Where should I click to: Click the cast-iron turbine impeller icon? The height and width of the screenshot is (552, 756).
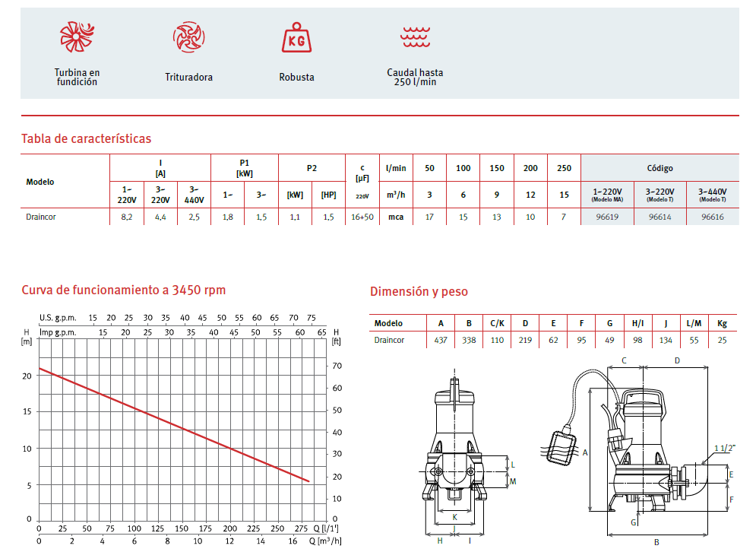[x=76, y=36]
